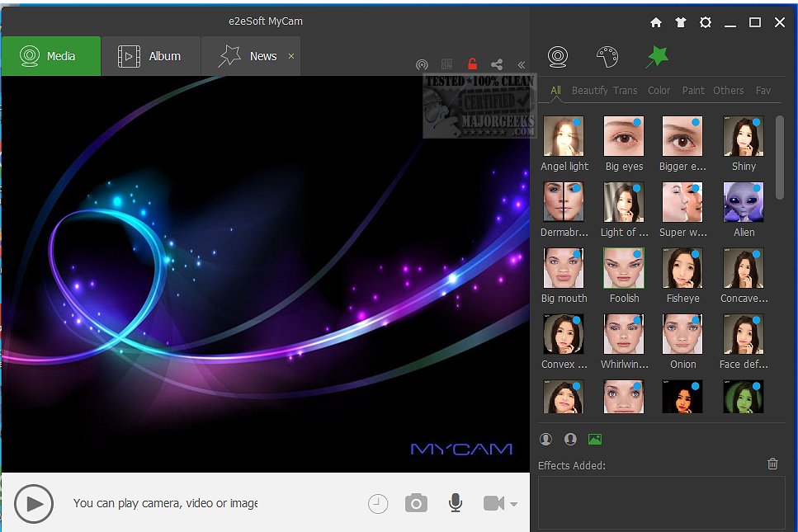Apply the Fisheye effect
798x532 pixels.
[682, 268]
